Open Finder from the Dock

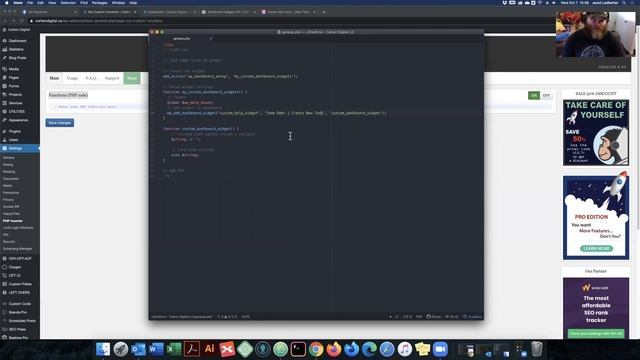pyautogui.click(x=103, y=349)
